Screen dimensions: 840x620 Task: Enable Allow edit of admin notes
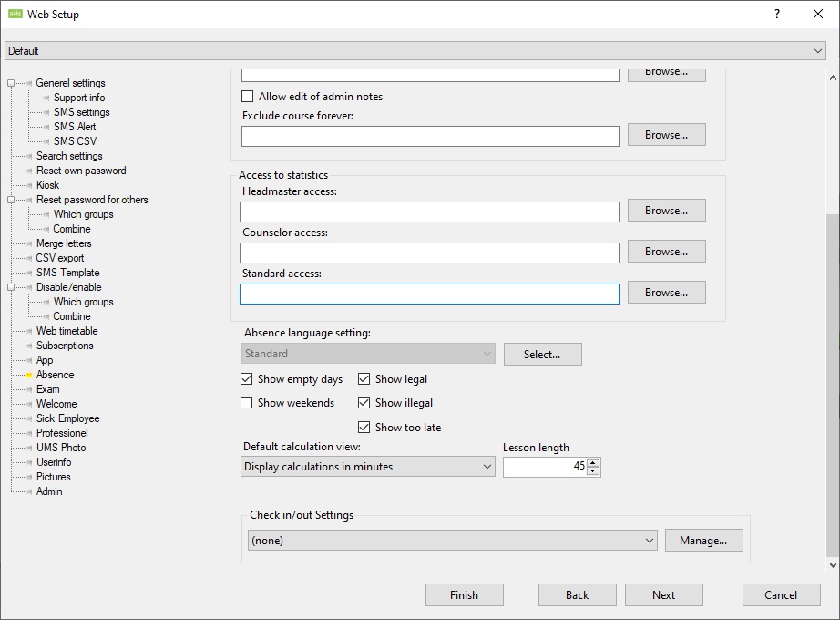(x=248, y=97)
